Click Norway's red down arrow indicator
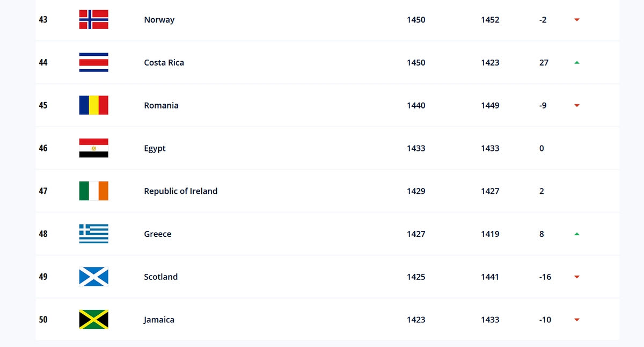 click(x=577, y=20)
